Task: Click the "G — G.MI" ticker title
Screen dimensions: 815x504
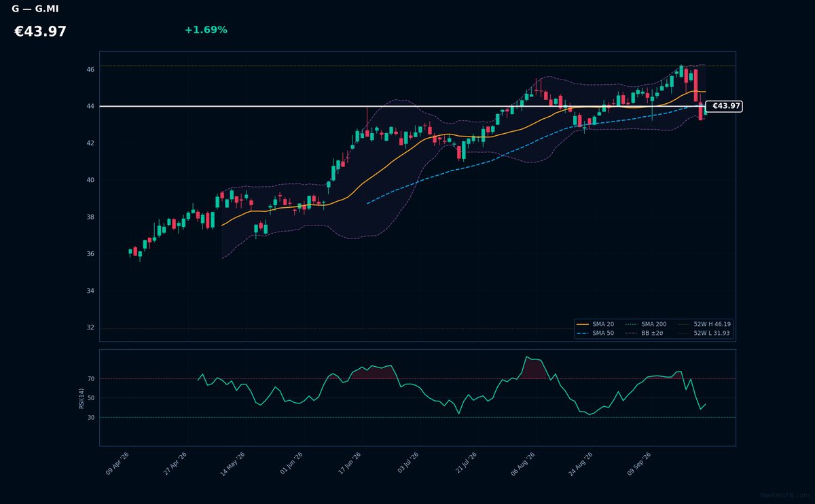Action: 35,9
